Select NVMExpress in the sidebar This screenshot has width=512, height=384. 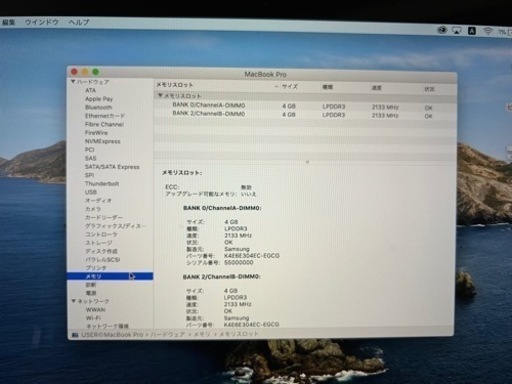(103, 141)
